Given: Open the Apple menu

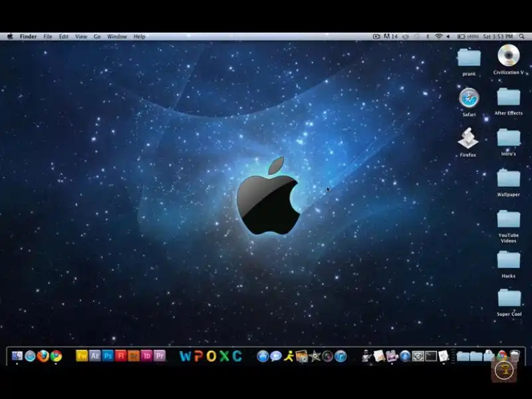Looking at the screenshot, I should point(10,37).
